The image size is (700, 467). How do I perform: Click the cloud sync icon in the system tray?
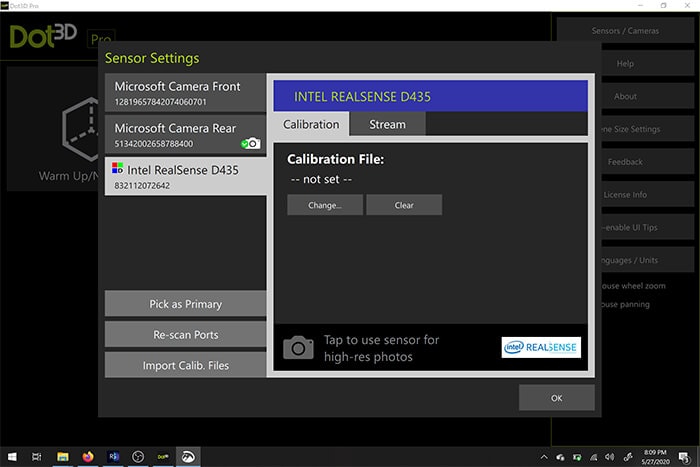point(560,457)
